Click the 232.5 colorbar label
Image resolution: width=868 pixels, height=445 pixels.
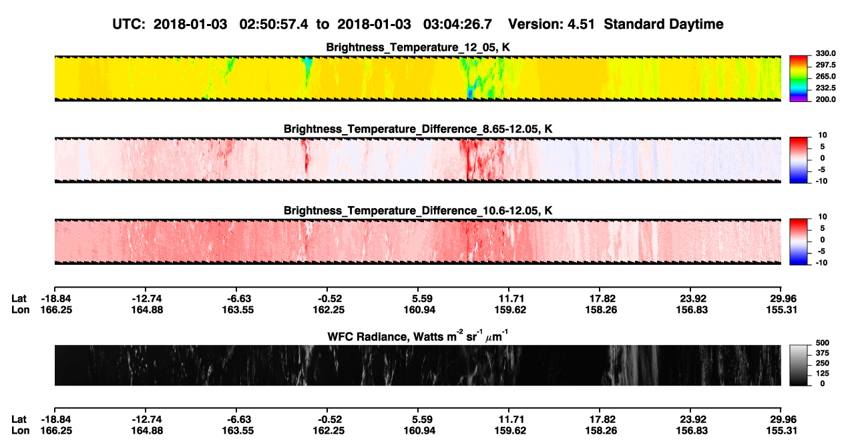pos(825,88)
